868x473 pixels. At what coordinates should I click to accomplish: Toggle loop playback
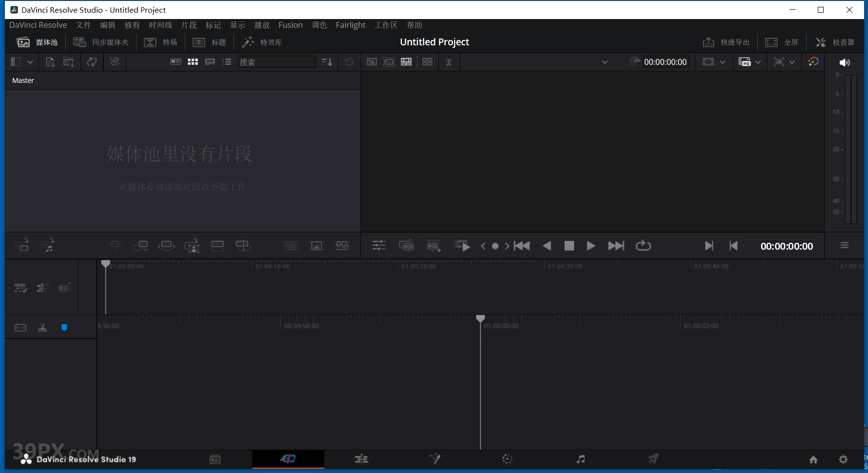coord(643,246)
